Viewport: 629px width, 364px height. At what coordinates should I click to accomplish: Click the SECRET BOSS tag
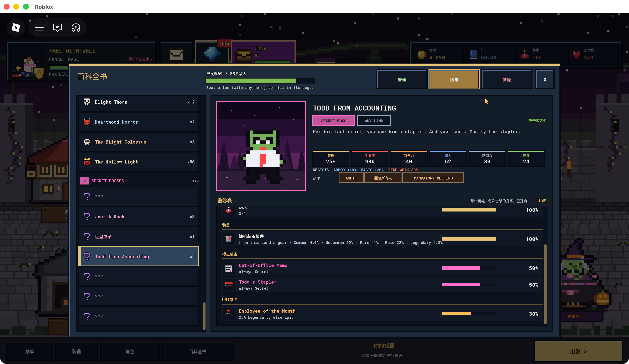(x=333, y=121)
